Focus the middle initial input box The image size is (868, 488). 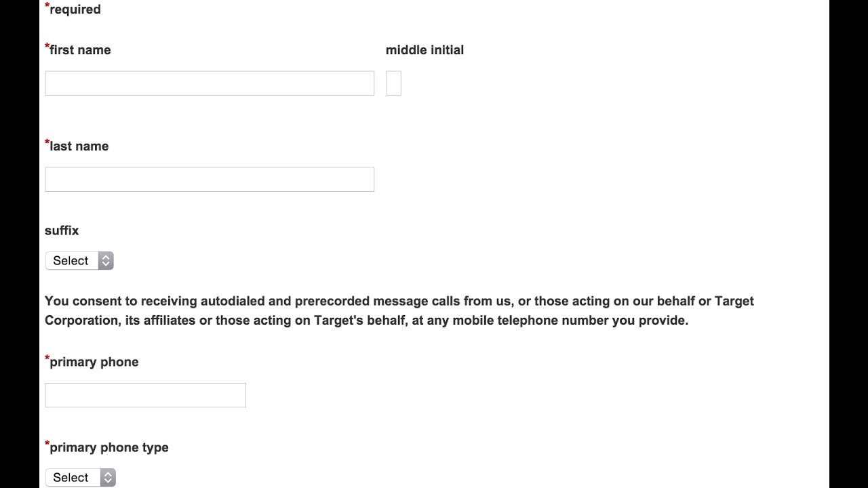pos(393,83)
